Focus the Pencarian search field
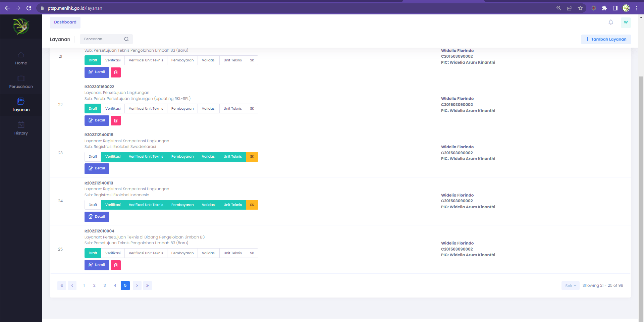Image resolution: width=644 pixels, height=322 pixels. click(x=102, y=39)
